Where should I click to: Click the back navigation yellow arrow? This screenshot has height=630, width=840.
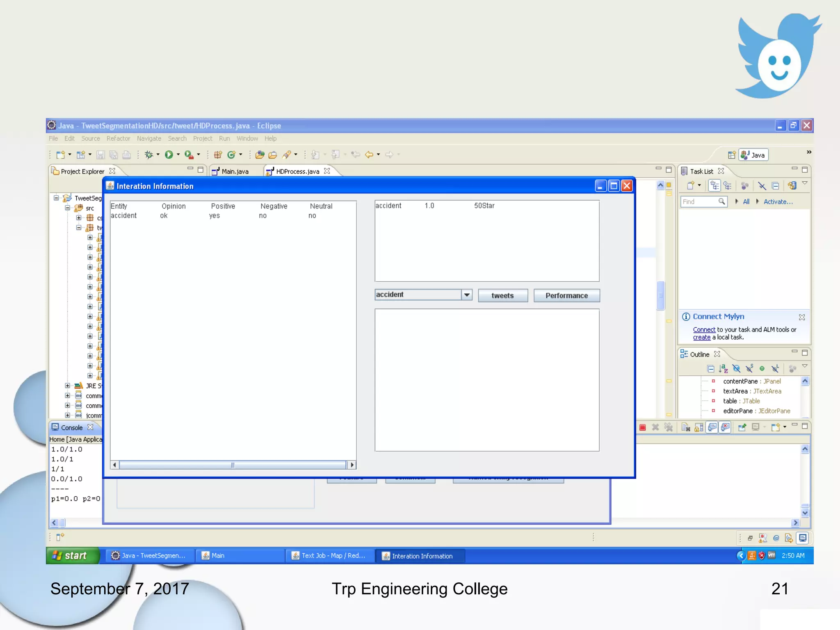coord(369,155)
